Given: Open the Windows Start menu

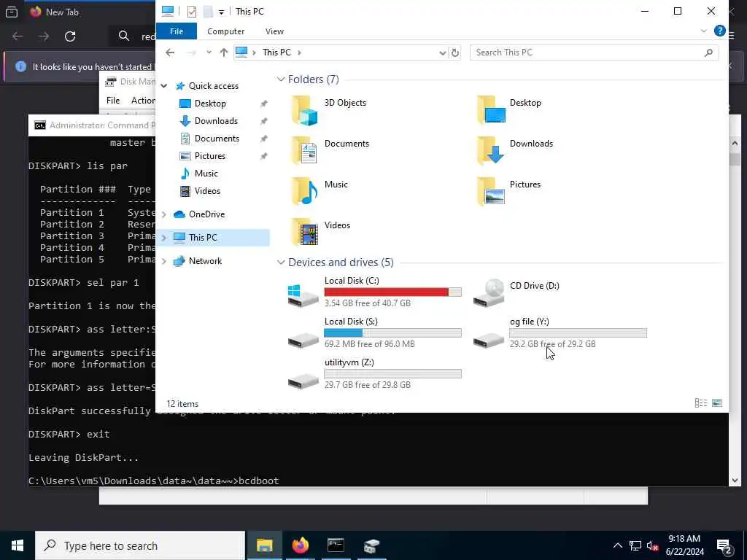Looking at the screenshot, I should click(18, 545).
